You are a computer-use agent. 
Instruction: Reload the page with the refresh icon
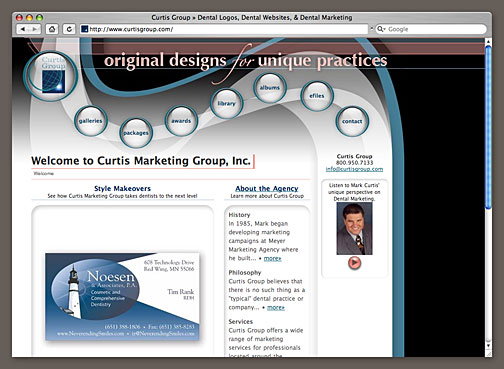tap(69, 29)
